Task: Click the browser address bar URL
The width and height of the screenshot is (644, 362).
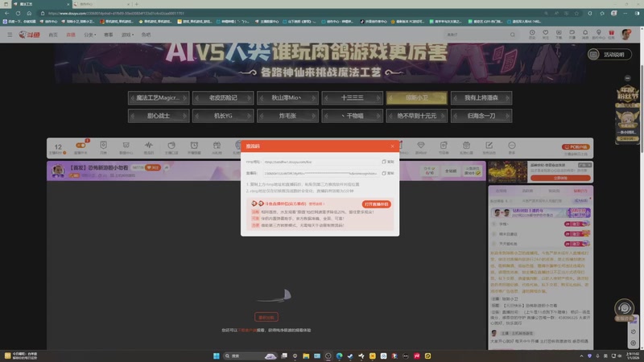Action: (x=116, y=13)
